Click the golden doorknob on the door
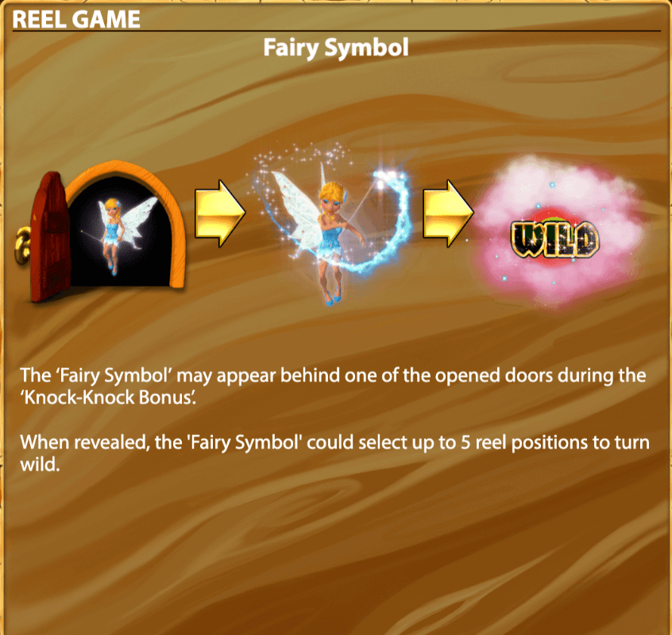The width and height of the screenshot is (672, 635). click(x=22, y=245)
